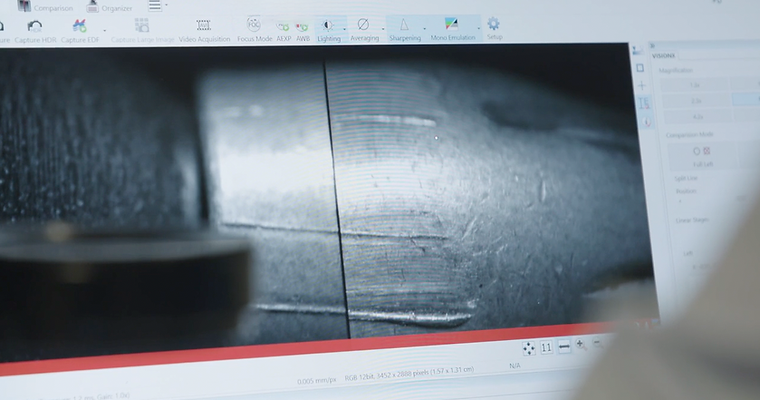Click the Lighting tool

coord(329,31)
